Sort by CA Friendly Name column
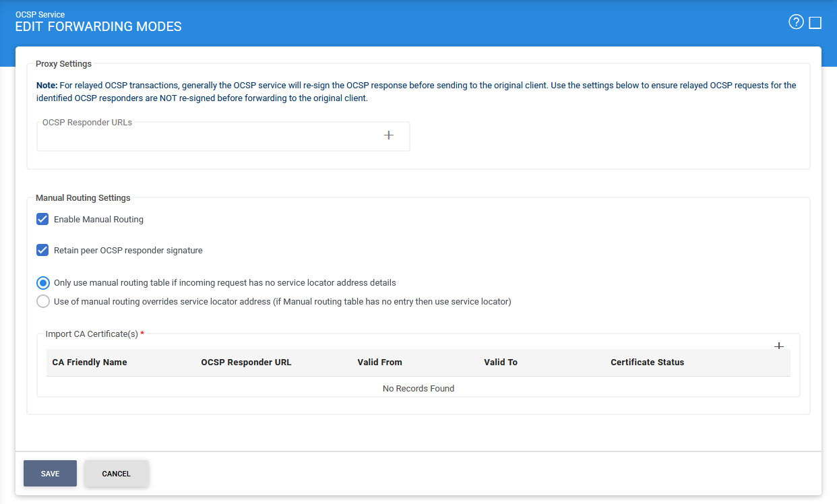Image resolution: width=837 pixels, height=504 pixels. pos(90,363)
